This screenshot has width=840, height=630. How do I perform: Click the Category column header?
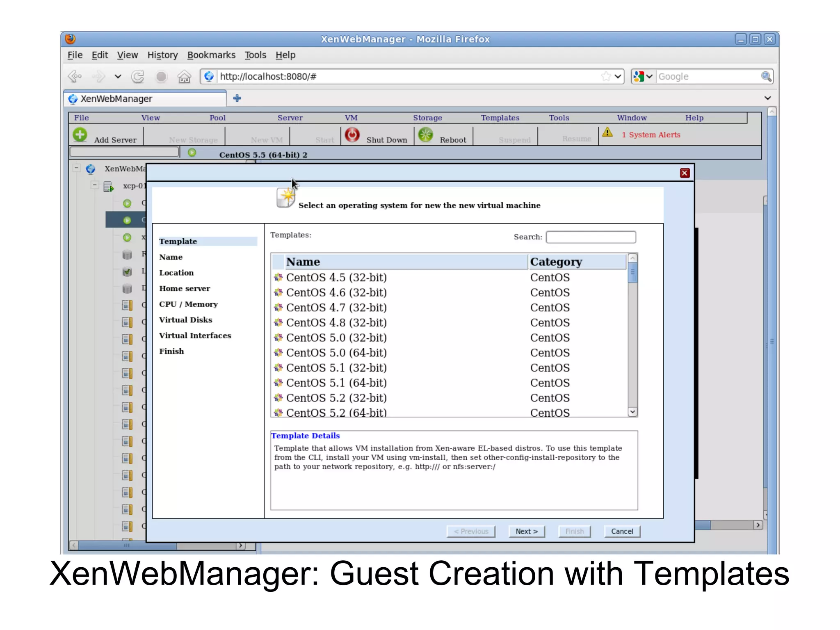click(577, 262)
